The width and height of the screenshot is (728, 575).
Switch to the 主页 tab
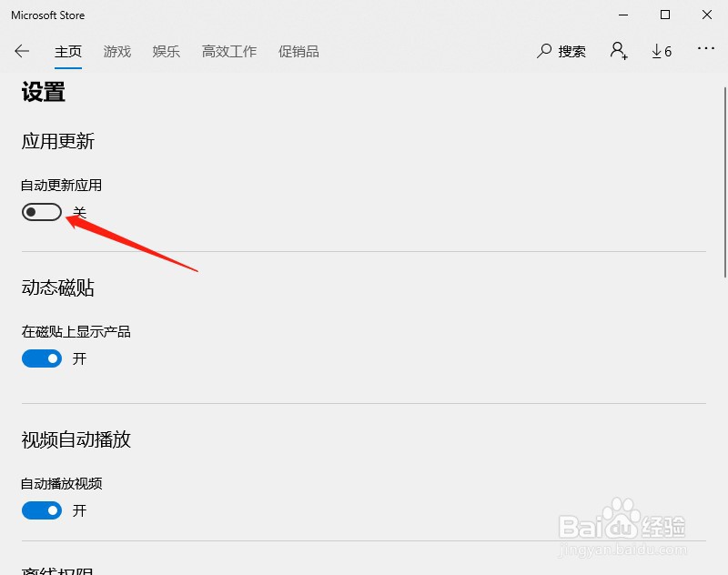(x=67, y=51)
